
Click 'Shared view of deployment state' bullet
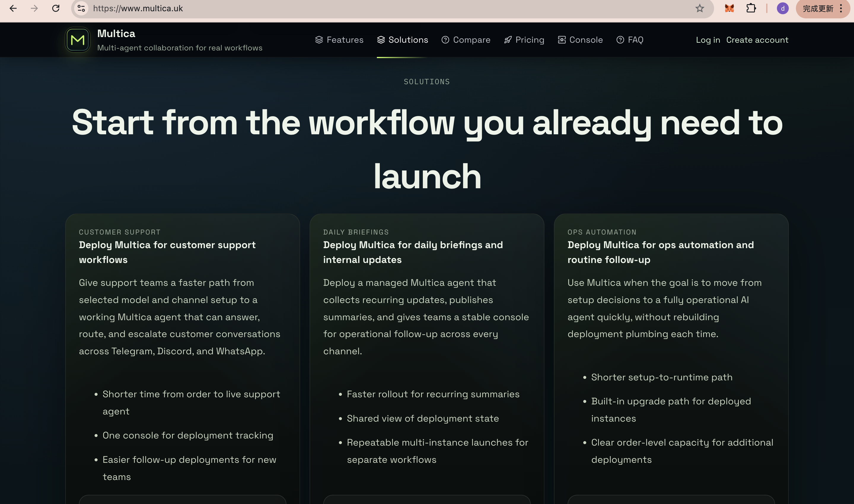423,418
